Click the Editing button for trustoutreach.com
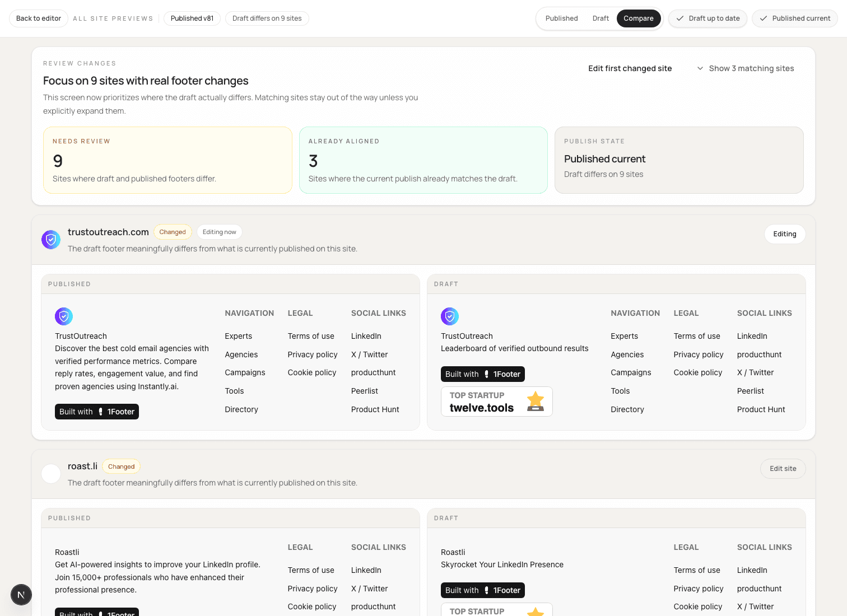The image size is (847, 616). tap(785, 234)
